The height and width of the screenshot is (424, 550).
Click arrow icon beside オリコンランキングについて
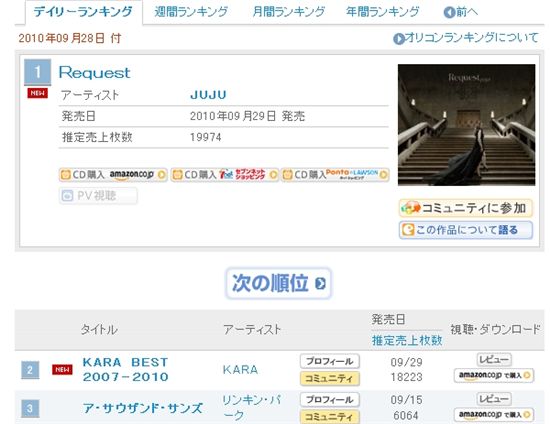click(399, 39)
